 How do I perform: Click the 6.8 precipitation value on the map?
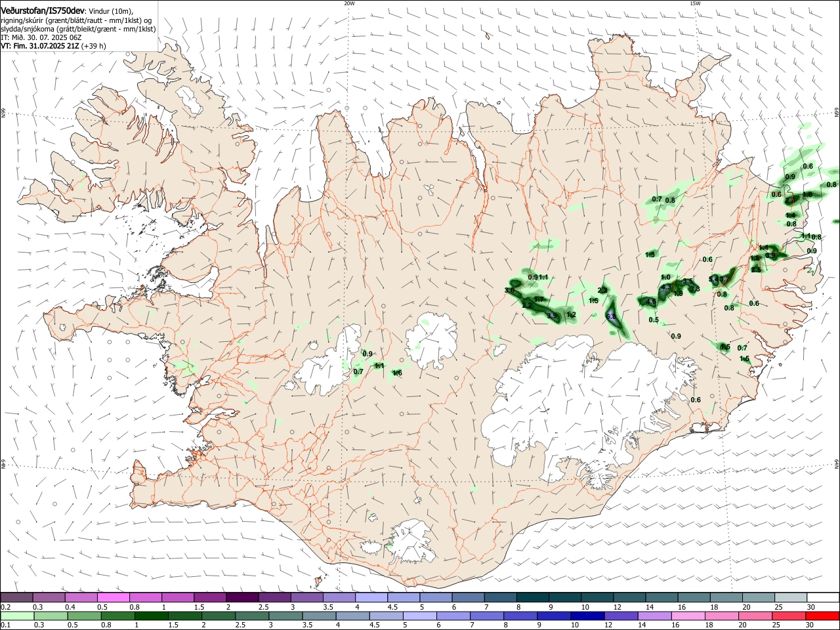click(611, 317)
